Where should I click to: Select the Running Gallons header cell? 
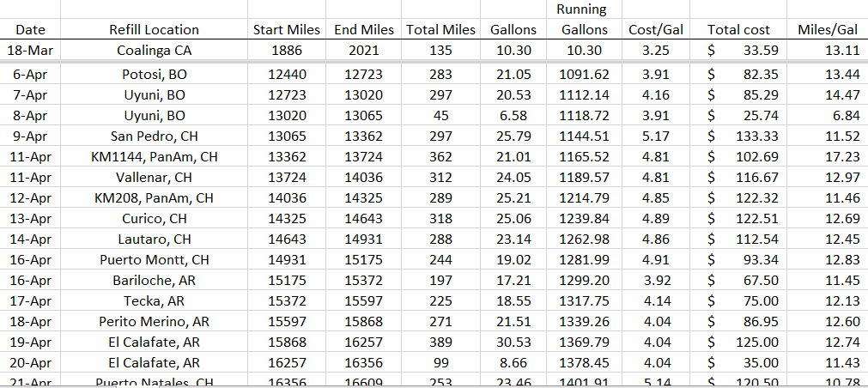(583, 20)
